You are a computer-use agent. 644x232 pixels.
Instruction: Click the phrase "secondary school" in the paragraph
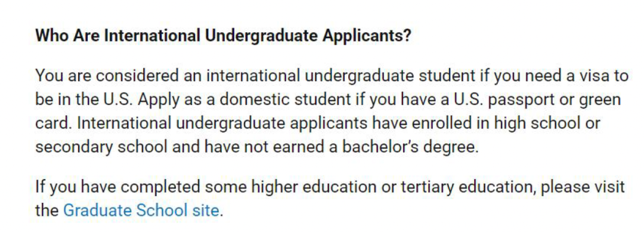click(x=101, y=147)
